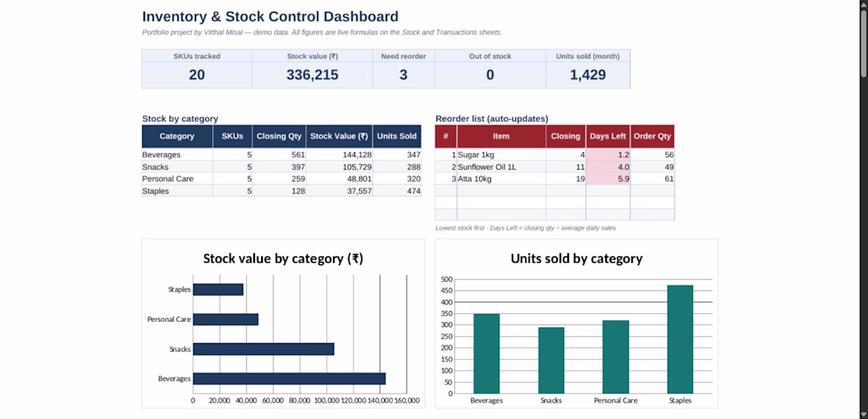
Task: Select the Units Sold column header
Action: coord(397,137)
